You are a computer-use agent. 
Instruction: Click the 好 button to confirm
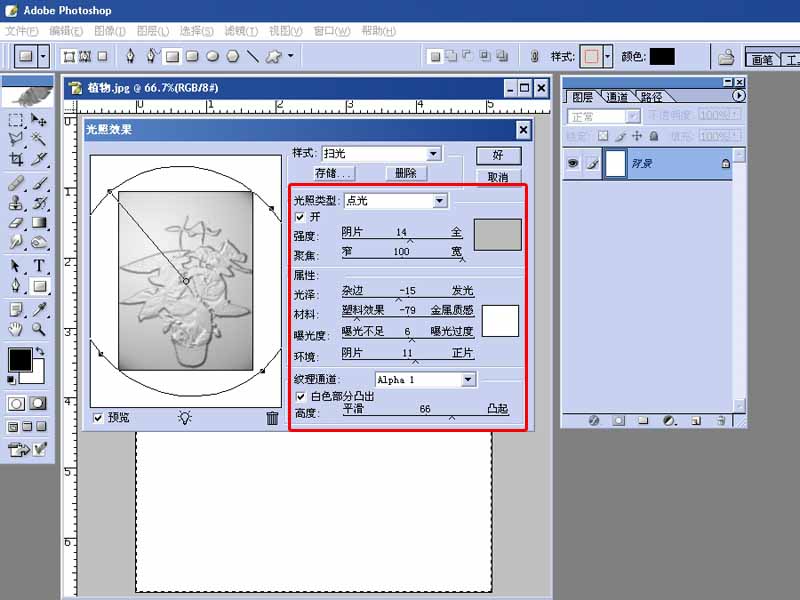coord(497,155)
